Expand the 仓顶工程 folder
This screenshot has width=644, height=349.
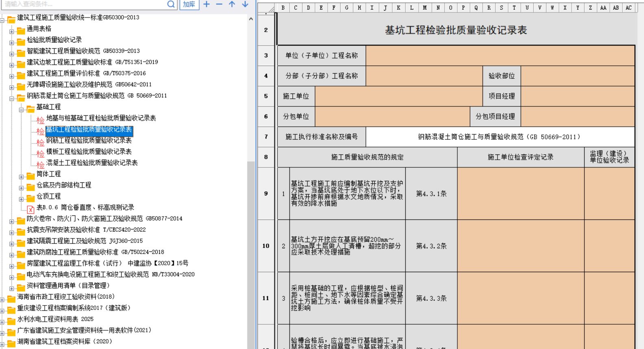click(21, 199)
